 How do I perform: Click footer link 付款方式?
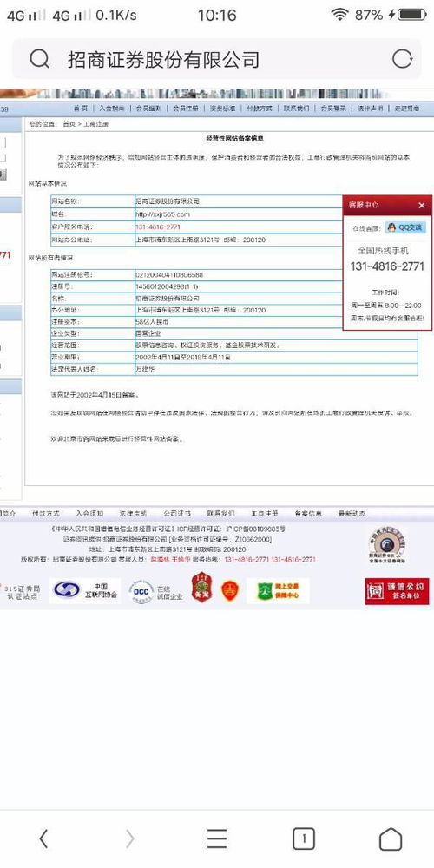[x=46, y=514]
